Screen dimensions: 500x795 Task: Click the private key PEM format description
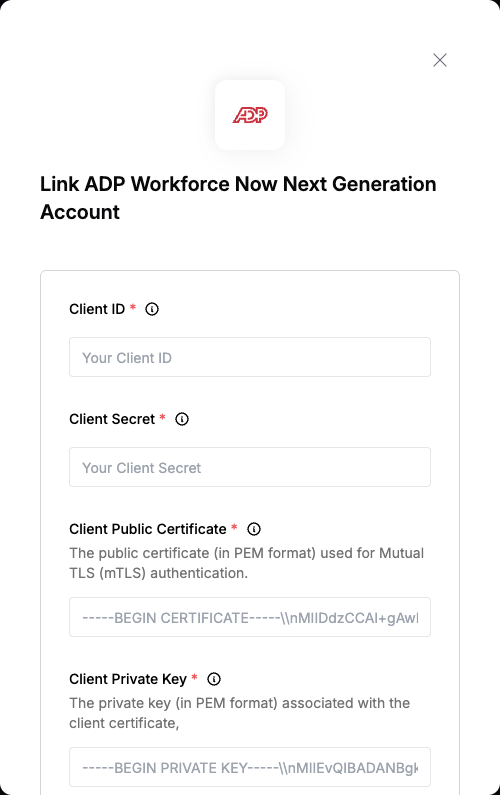pos(239,713)
